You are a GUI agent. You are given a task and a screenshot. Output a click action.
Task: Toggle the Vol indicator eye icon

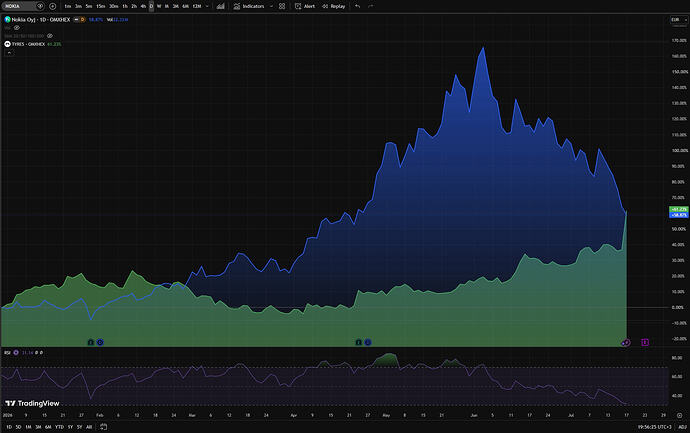coord(17,28)
